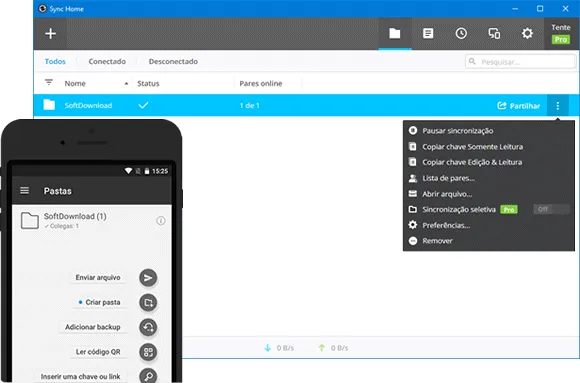Tap the Ler código QR label
The width and height of the screenshot is (580, 383).
(98, 352)
